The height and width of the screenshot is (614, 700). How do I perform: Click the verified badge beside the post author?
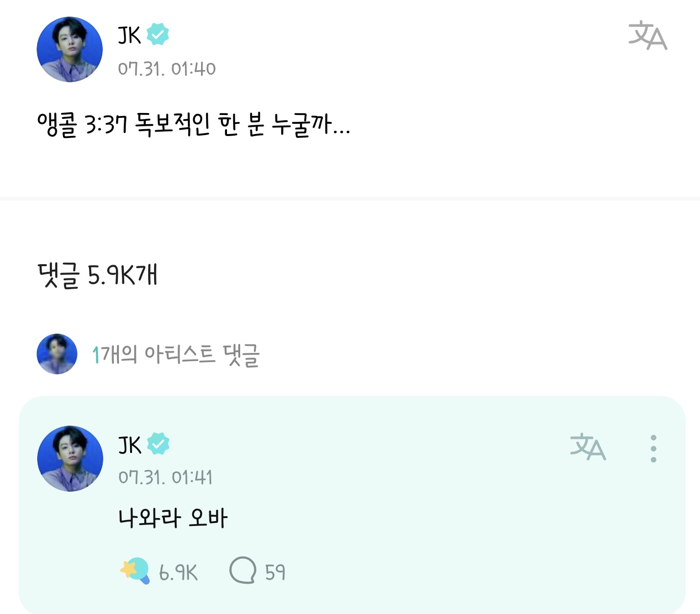[x=158, y=34]
